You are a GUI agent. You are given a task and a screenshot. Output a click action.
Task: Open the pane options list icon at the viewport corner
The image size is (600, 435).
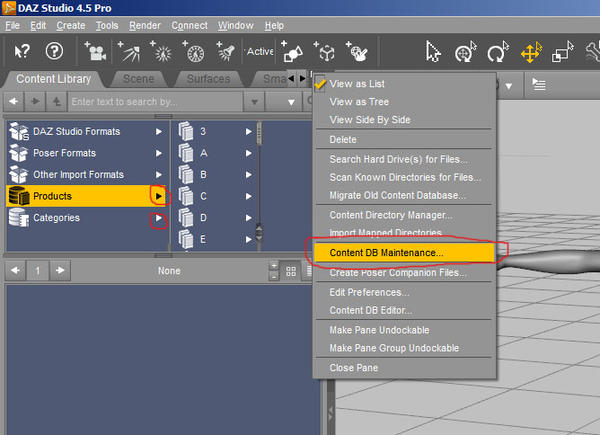[x=539, y=84]
